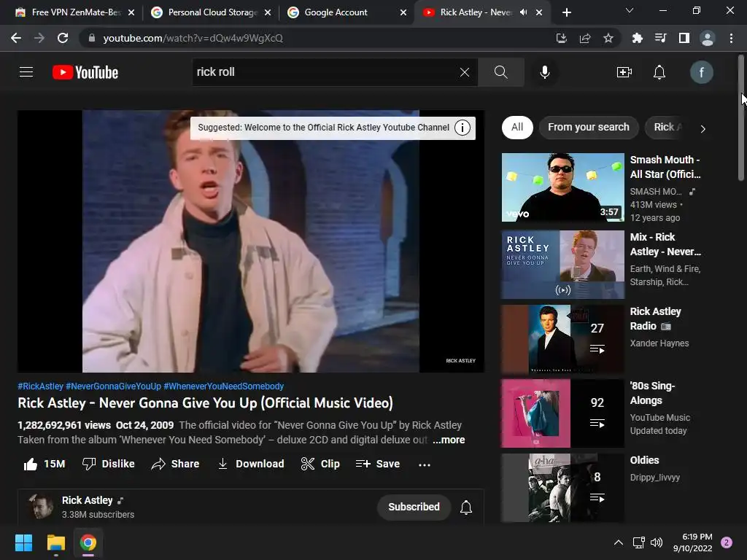Open volume control in system tray
The image size is (747, 560).
657,542
